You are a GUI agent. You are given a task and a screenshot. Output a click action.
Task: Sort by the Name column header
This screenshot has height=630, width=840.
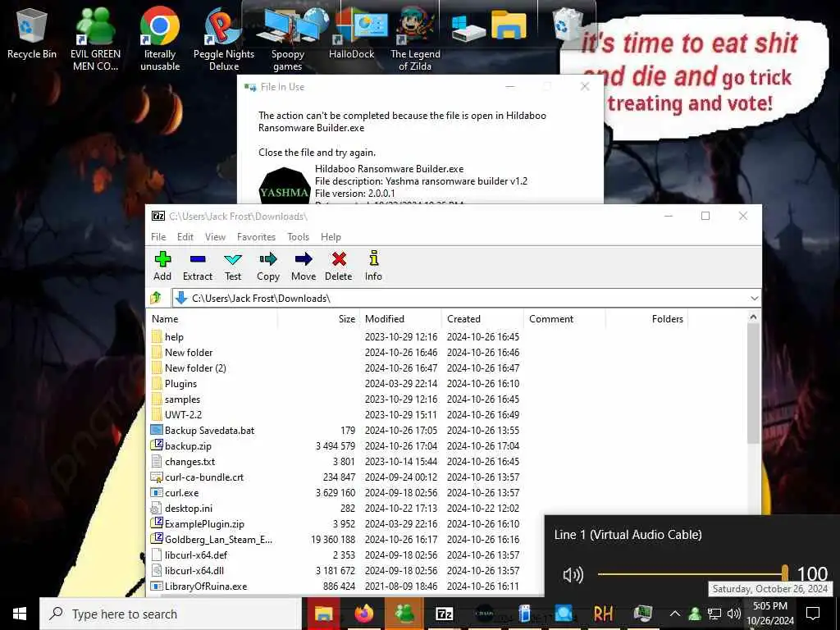(x=212, y=319)
